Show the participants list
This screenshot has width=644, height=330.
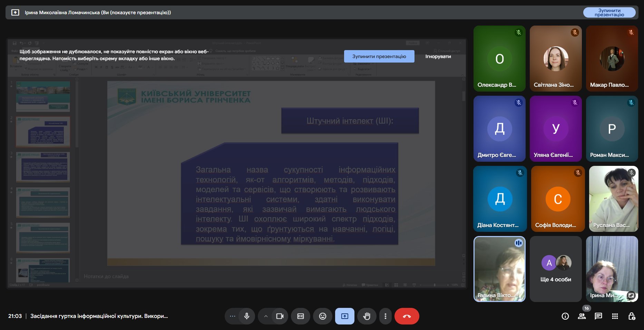pyautogui.click(x=582, y=316)
